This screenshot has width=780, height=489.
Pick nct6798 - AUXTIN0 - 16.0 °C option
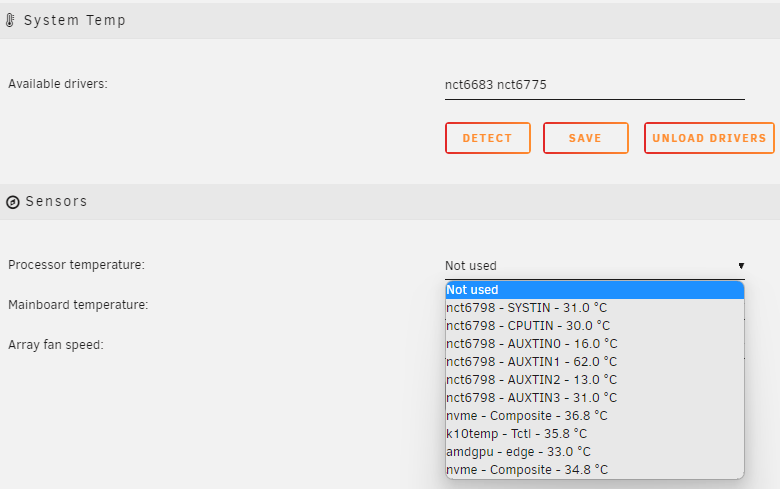(594, 344)
